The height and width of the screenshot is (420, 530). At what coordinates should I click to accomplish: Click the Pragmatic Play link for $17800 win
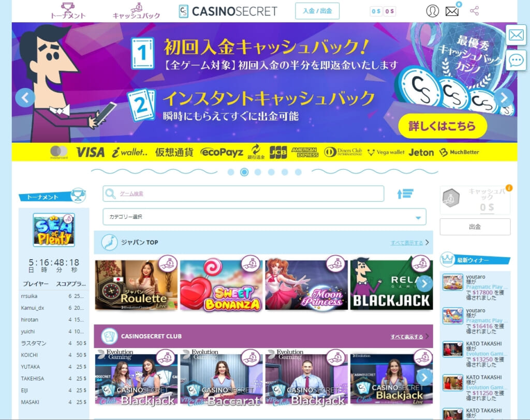tap(487, 287)
